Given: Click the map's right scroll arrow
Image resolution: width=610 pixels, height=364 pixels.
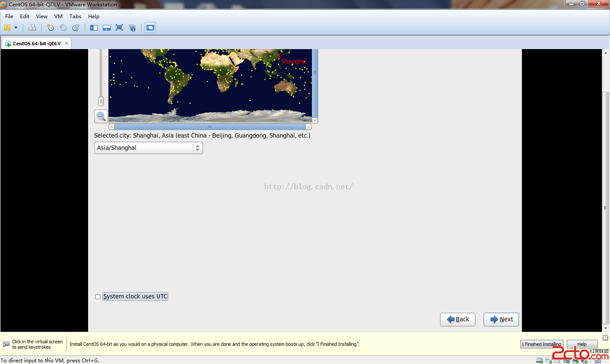Looking at the screenshot, I should tap(309, 127).
